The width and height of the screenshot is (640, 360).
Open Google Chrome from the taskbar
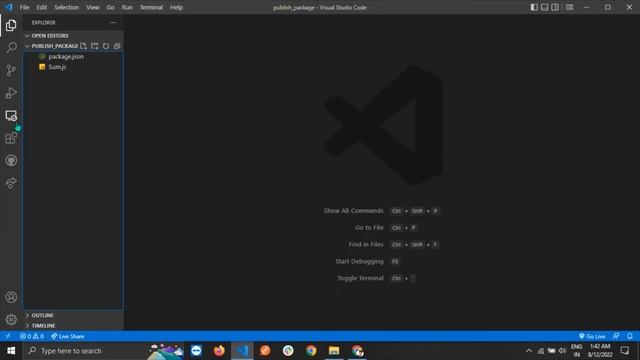(x=311, y=351)
